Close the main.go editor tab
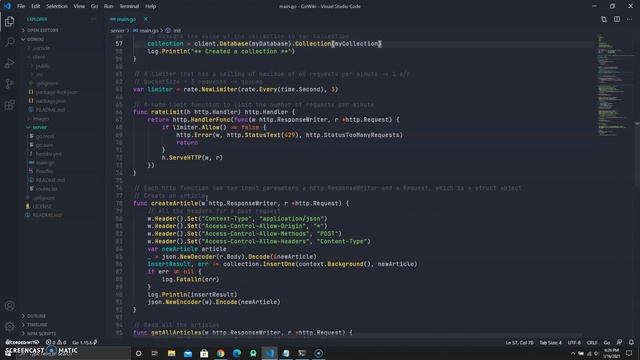This screenshot has width=640, height=360. [x=145, y=19]
